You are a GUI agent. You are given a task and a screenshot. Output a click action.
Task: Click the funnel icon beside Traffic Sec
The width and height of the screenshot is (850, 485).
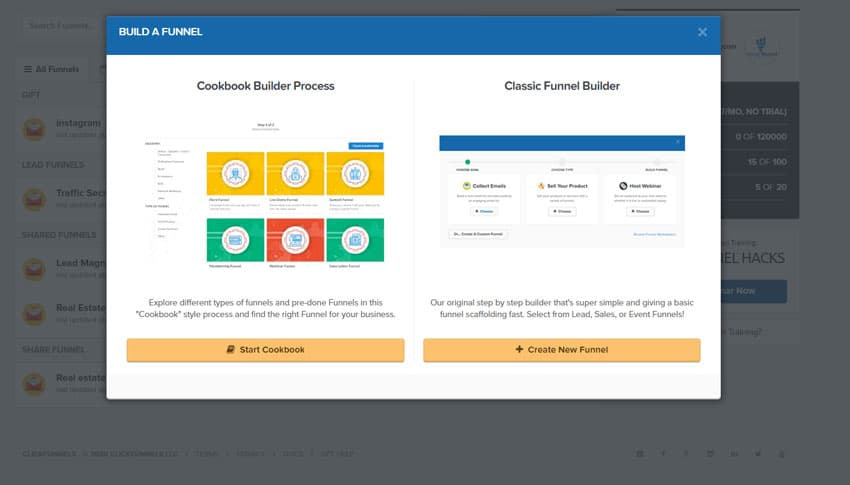point(34,199)
